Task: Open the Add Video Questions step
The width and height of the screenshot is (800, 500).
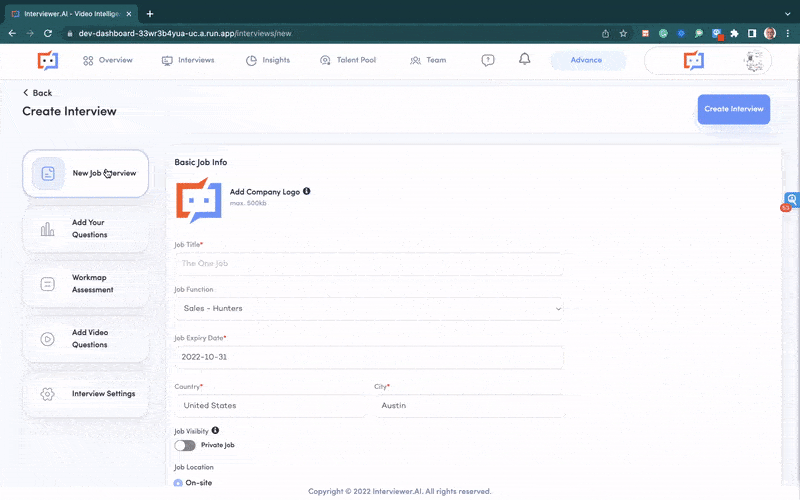Action: coord(86,339)
